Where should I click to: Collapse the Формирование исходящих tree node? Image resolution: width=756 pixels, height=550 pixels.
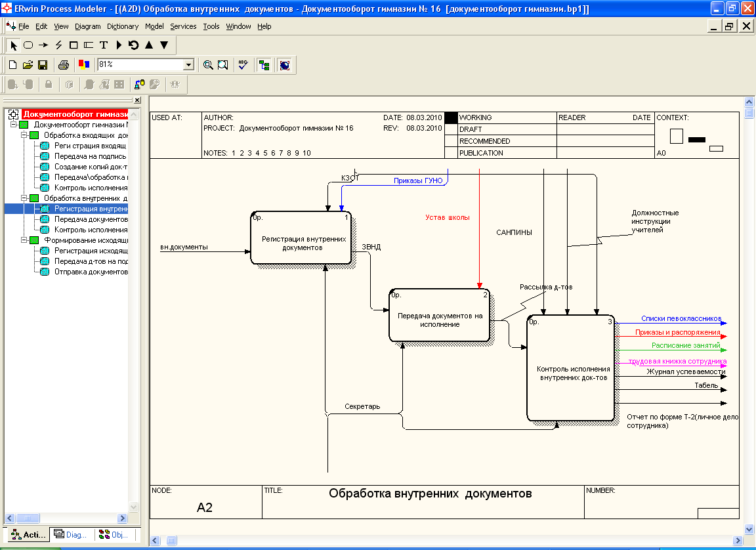24,240
